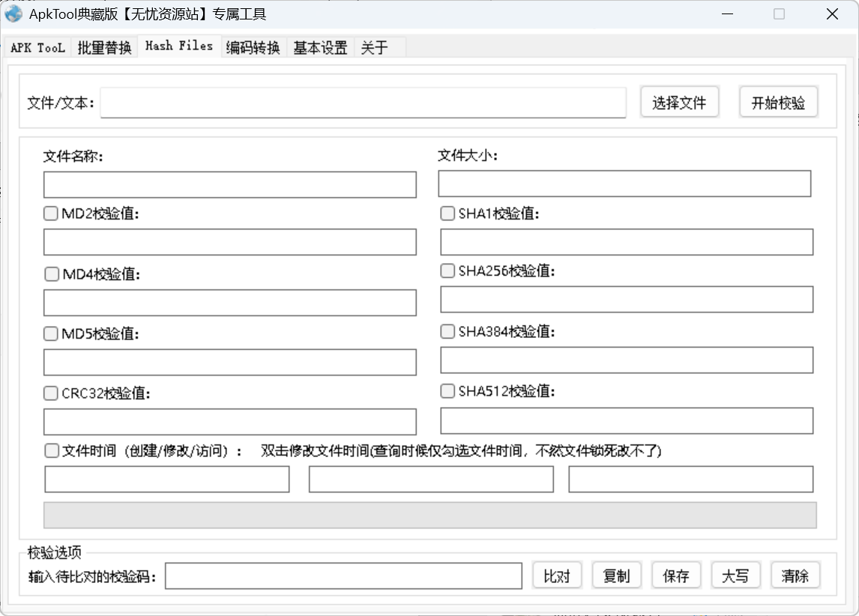Screen dimensions: 859x616
Task: Check the CRC32校验值 checkbox
Action: coord(51,393)
